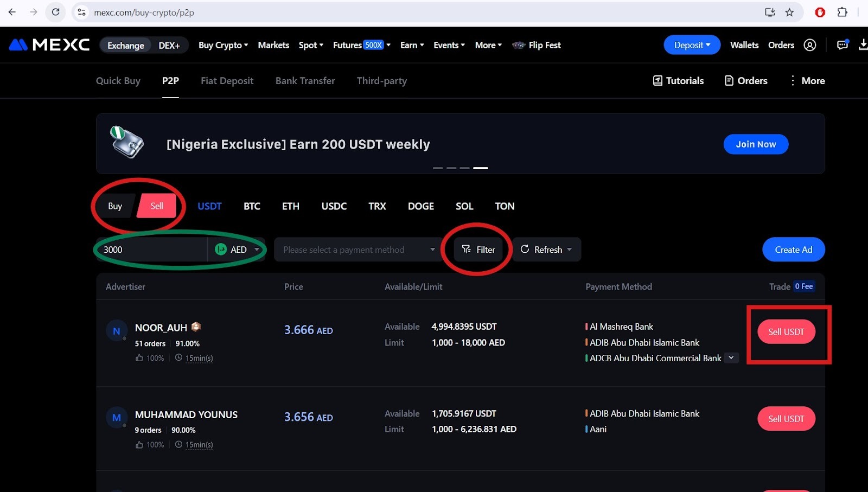868x492 pixels.
Task: Click the MEXC logo icon
Action: (18, 45)
